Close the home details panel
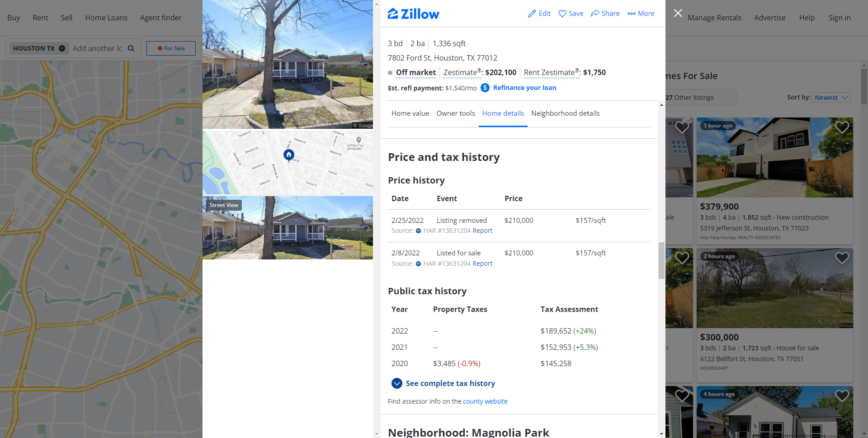The image size is (868, 438). pos(678,13)
